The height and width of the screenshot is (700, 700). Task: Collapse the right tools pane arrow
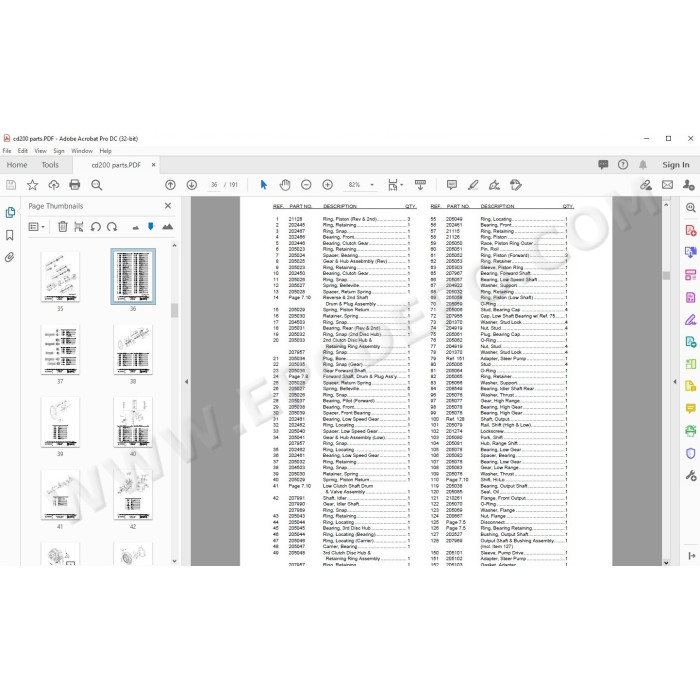pyautogui.click(x=675, y=381)
